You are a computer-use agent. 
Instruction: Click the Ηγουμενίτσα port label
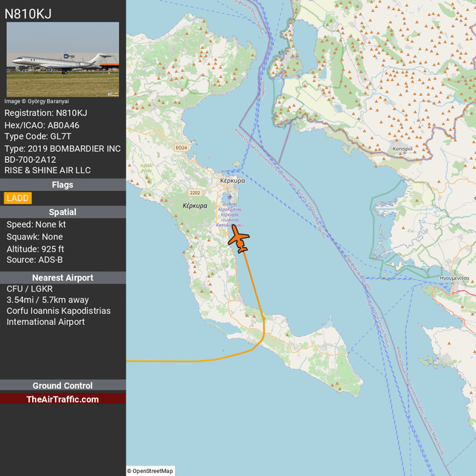pyautogui.click(x=454, y=277)
